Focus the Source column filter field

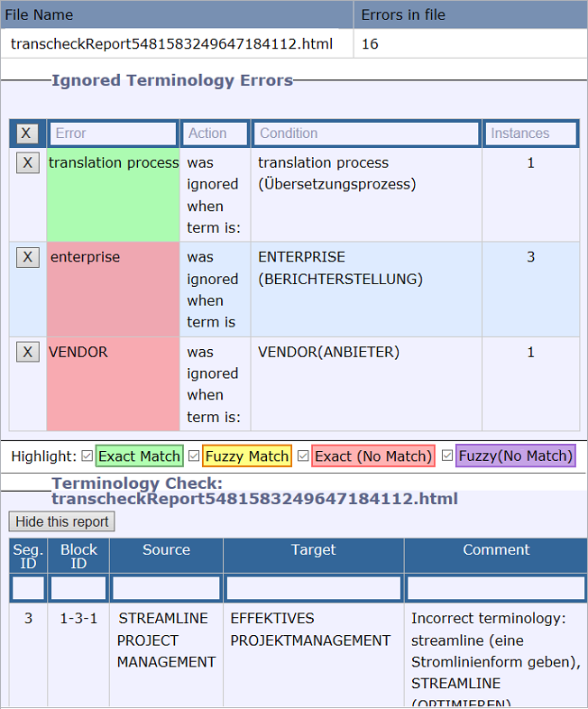click(x=166, y=588)
